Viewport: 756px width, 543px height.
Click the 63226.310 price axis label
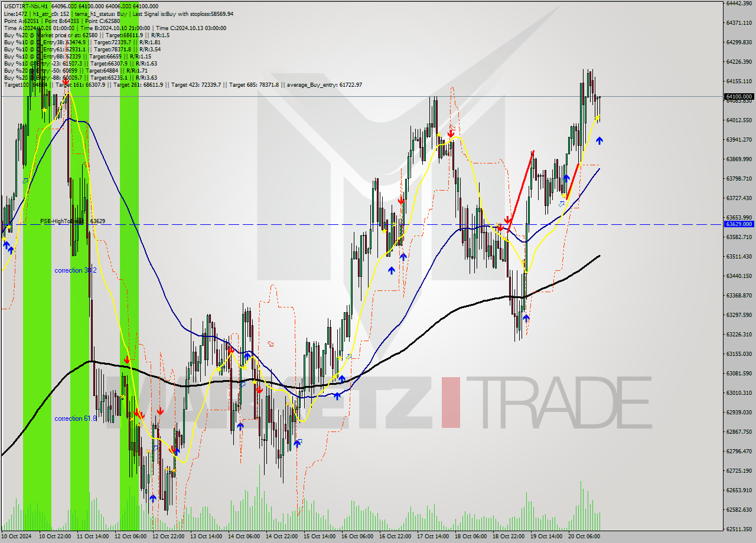click(x=739, y=334)
